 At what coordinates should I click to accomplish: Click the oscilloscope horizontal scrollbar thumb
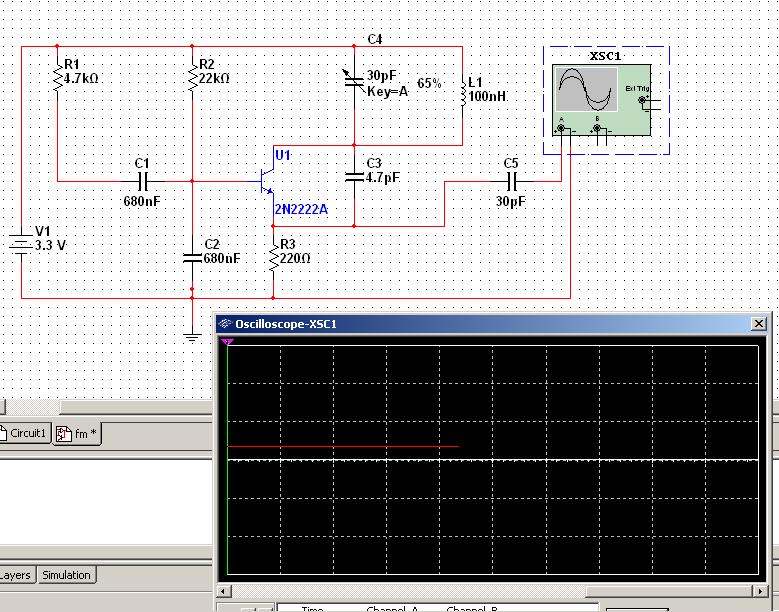point(670,591)
